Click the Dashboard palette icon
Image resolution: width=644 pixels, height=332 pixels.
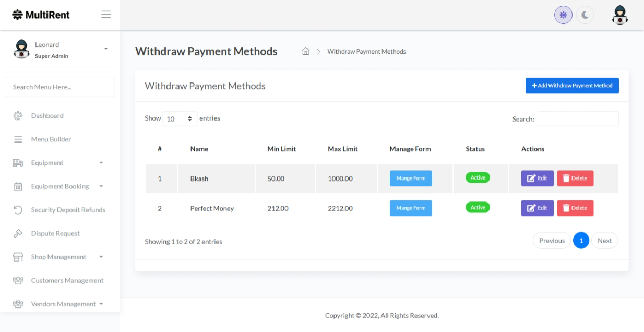click(18, 116)
